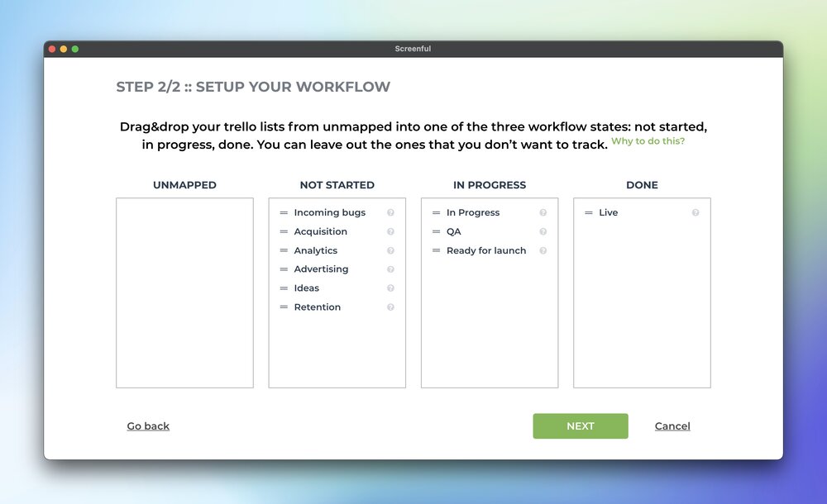The image size is (827, 504).
Task: Open the Why to do this? link
Action: tap(648, 140)
